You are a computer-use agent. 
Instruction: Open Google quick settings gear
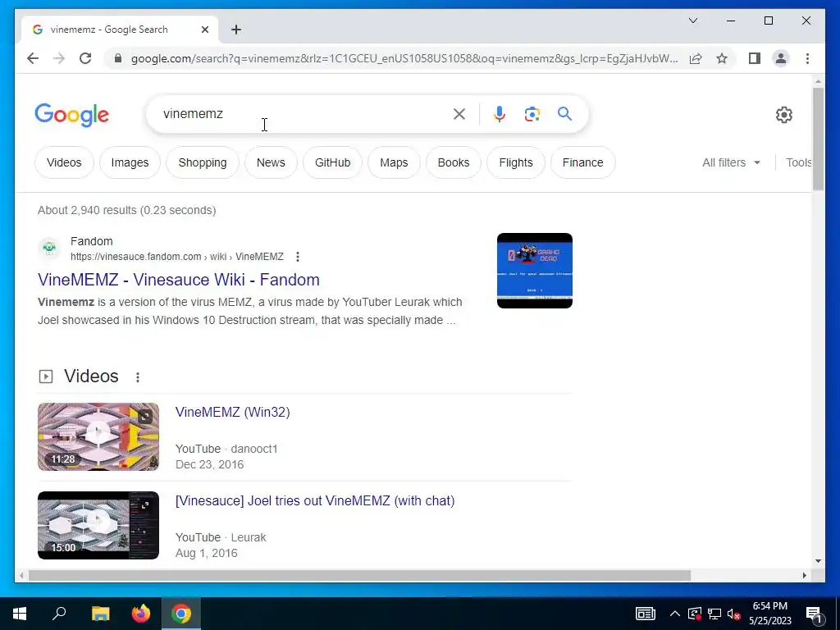(783, 114)
